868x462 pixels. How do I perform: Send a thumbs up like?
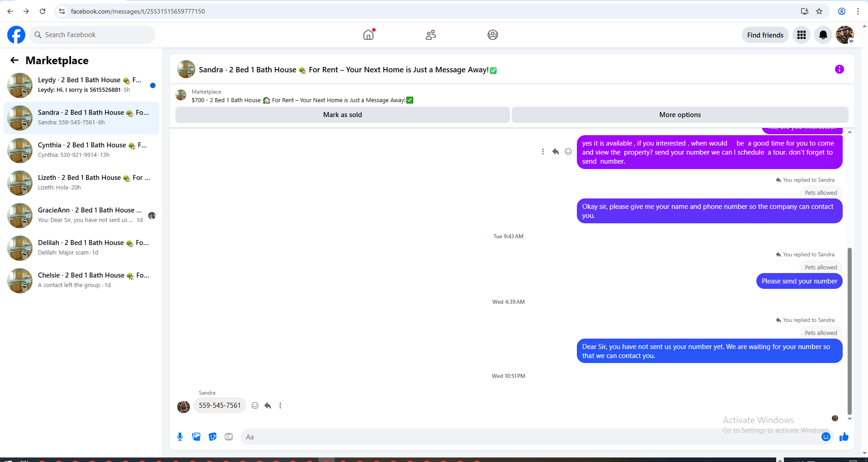(x=844, y=437)
